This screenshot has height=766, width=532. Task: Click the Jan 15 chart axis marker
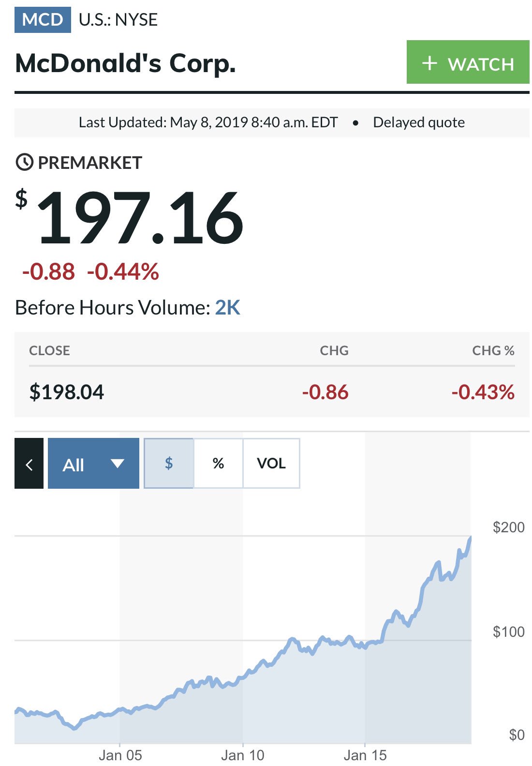pyautogui.click(x=365, y=755)
